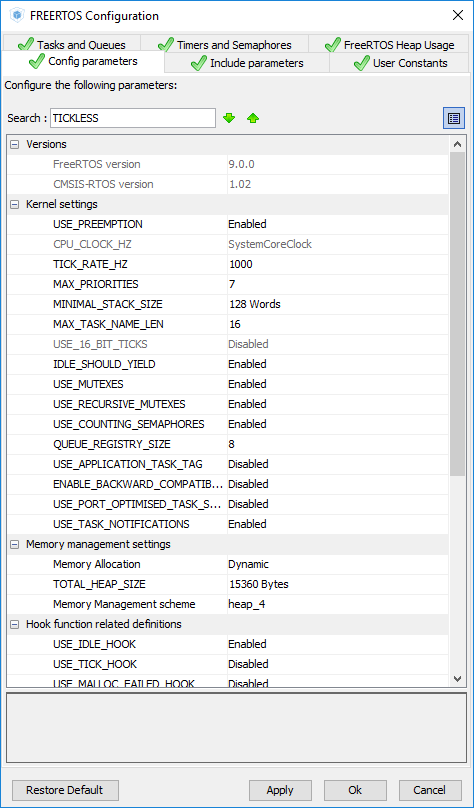Switch to Tasks and Queues tab

[71, 45]
